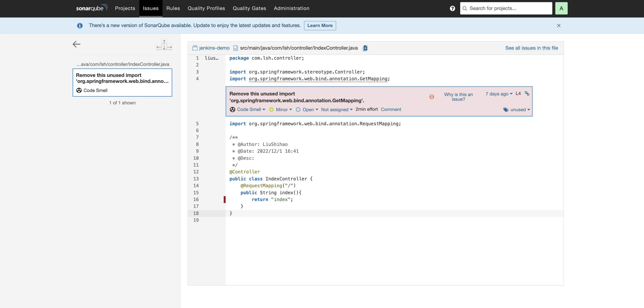Click the info icon in update banner
This screenshot has height=308, width=644.
click(80, 26)
